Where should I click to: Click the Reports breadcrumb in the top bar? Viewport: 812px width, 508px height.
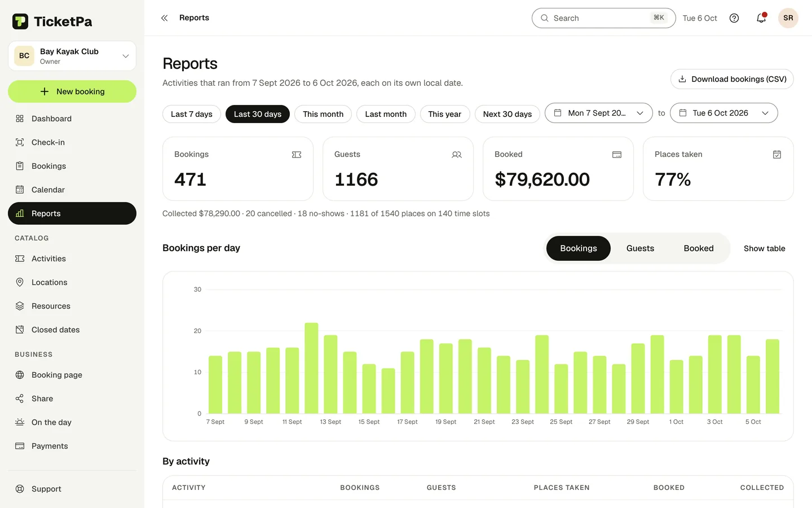194,18
